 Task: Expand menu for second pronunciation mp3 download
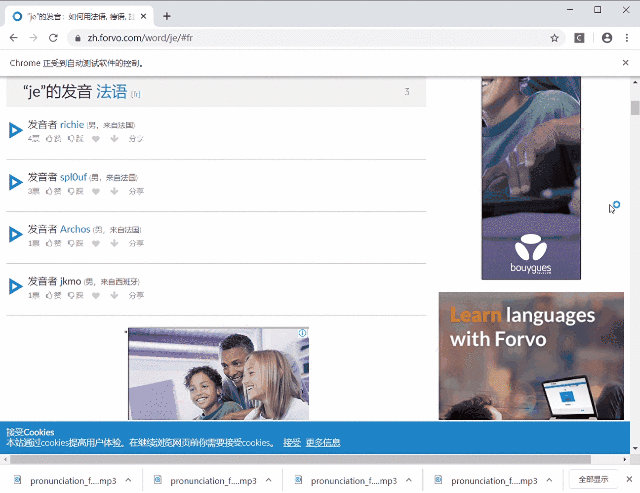(267, 481)
